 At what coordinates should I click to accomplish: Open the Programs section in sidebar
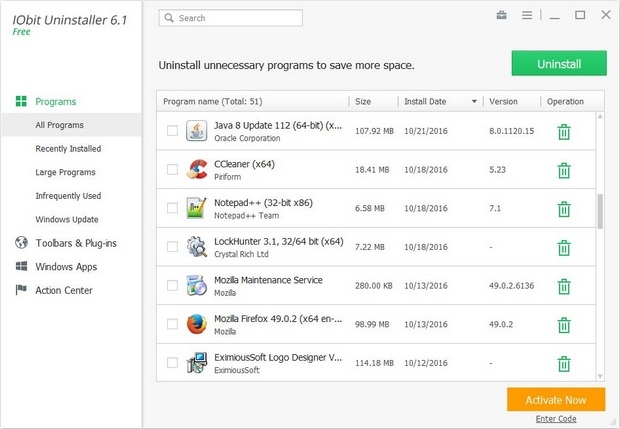[55, 102]
